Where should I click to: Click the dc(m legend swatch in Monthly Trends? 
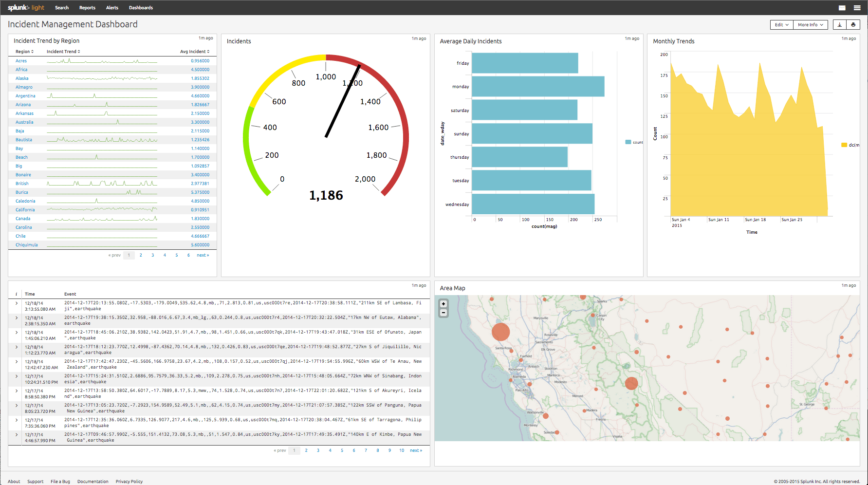[844, 145]
